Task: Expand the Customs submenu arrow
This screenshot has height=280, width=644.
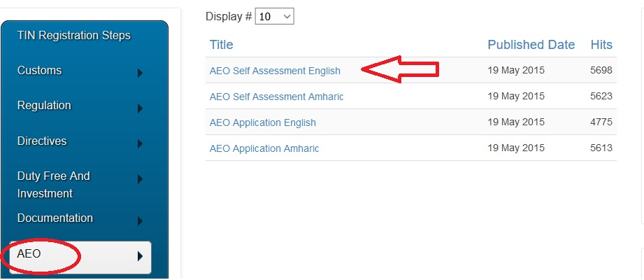Action: tap(141, 73)
